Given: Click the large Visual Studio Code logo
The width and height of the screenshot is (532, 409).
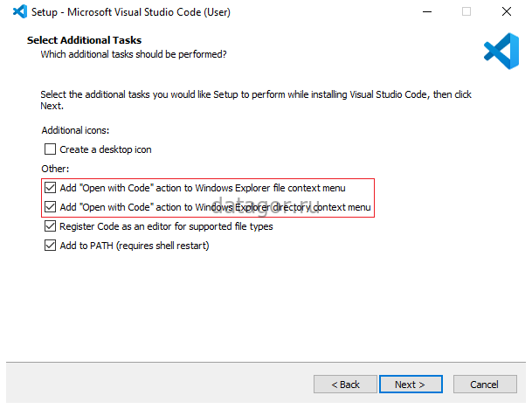Looking at the screenshot, I should (x=501, y=52).
